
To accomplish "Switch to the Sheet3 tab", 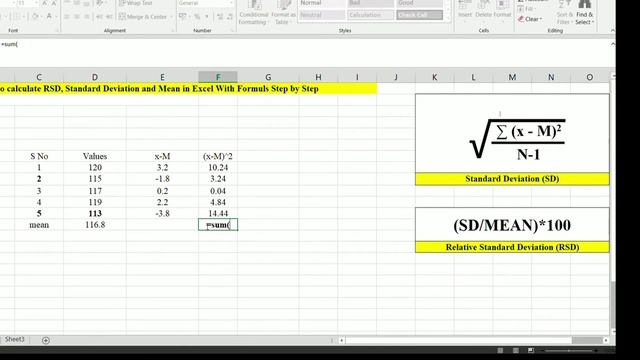I will [15, 340].
